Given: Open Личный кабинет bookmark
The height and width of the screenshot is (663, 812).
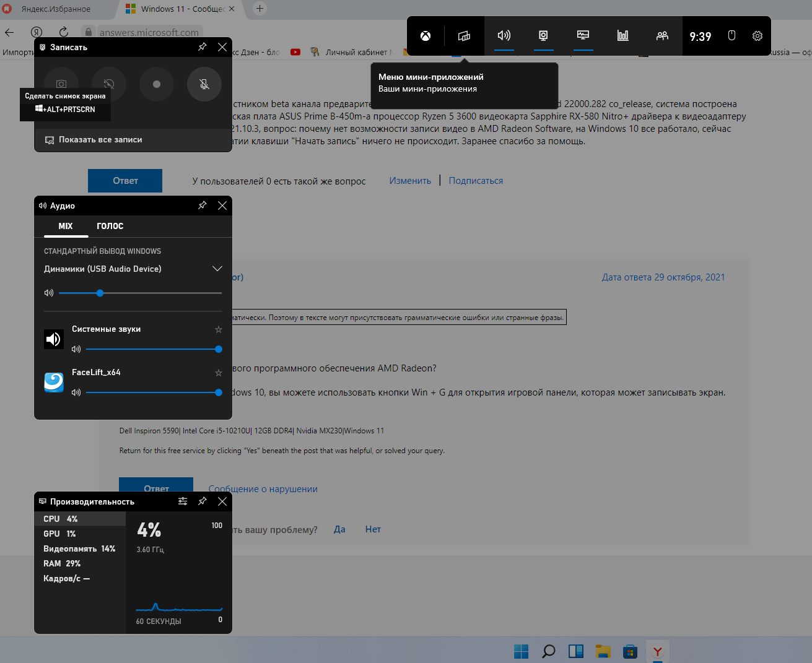Looking at the screenshot, I should pyautogui.click(x=351, y=53).
